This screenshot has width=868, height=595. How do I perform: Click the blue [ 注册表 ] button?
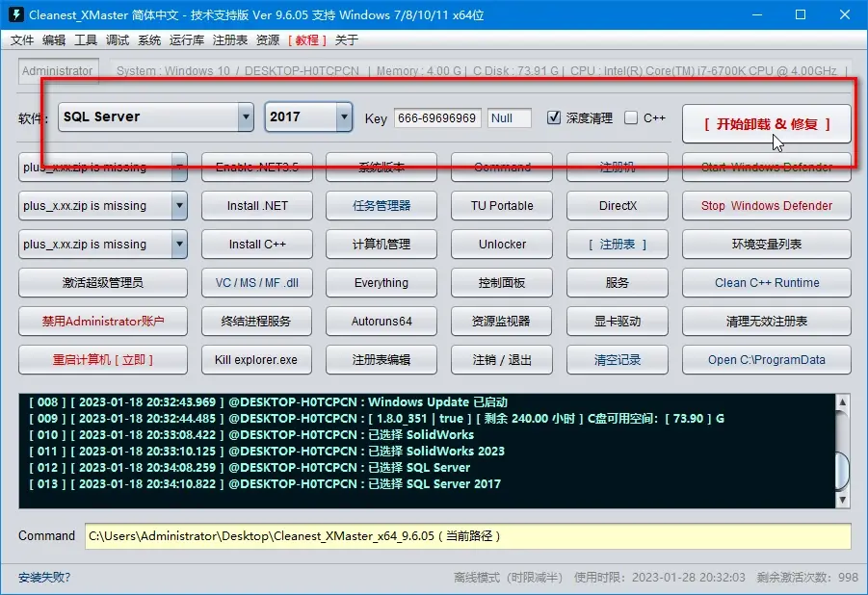tap(618, 245)
